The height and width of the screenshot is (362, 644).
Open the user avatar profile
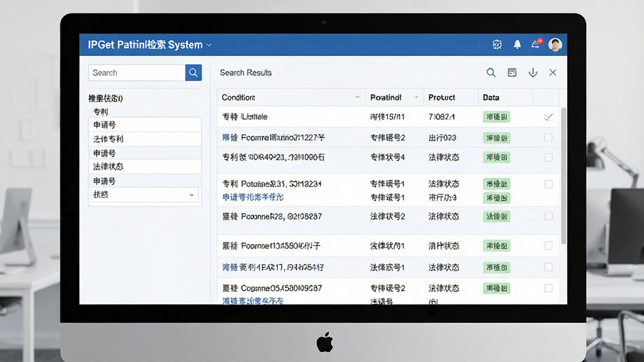[x=555, y=45]
